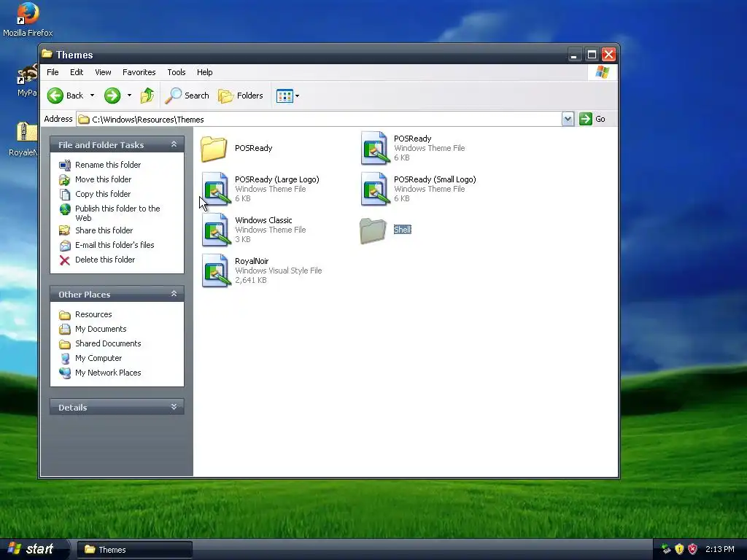Open the Views dropdown arrow
Image resolution: width=747 pixels, height=560 pixels.
tap(298, 96)
